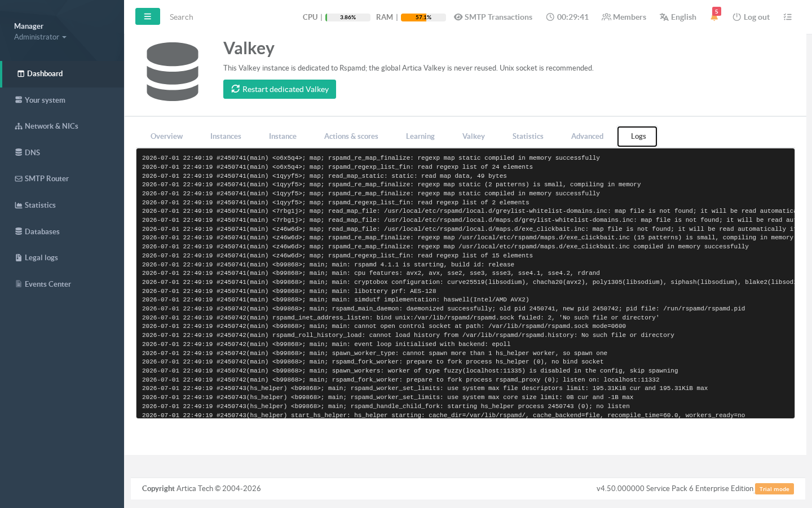Click the clock icon beside 00:29:41
The image size is (812, 508).
[x=550, y=17]
